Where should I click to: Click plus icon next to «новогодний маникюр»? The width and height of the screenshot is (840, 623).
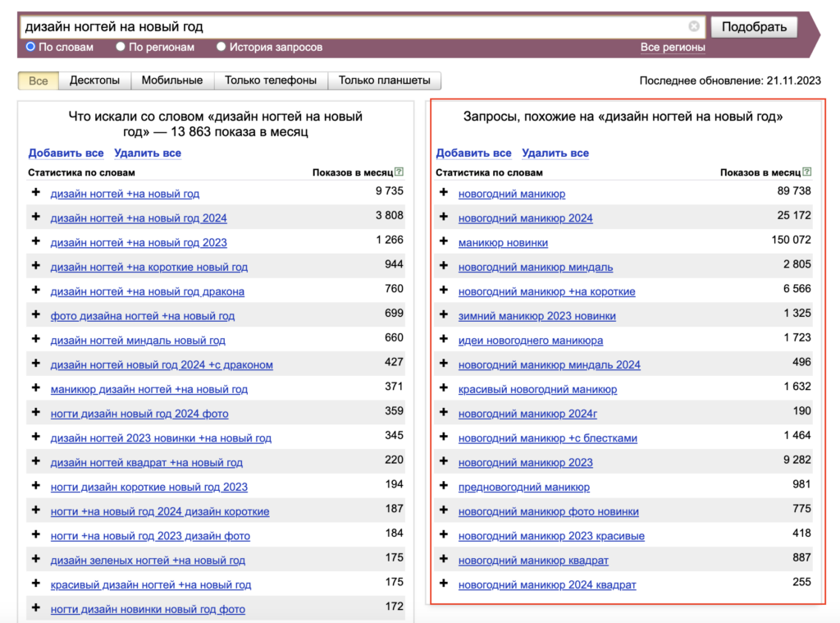(x=444, y=193)
